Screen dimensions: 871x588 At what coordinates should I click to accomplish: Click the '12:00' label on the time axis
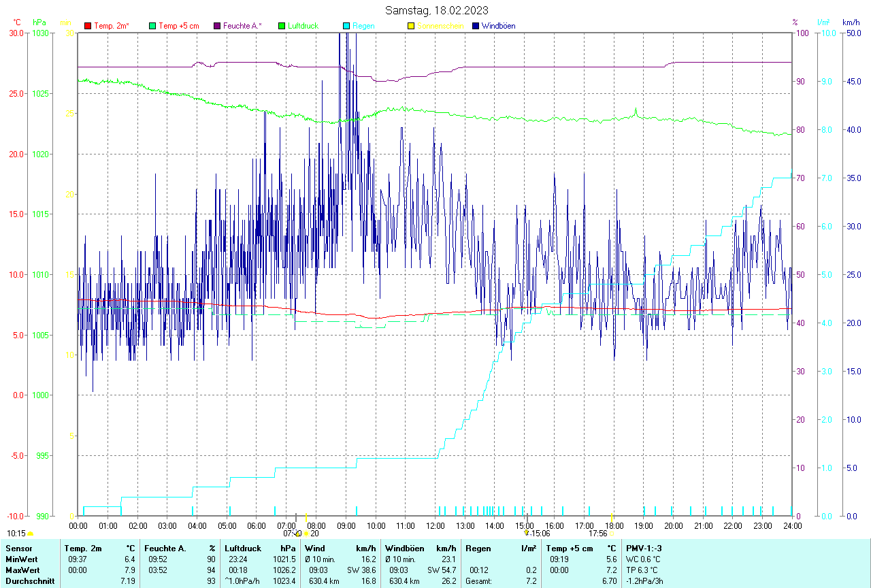tap(435, 525)
